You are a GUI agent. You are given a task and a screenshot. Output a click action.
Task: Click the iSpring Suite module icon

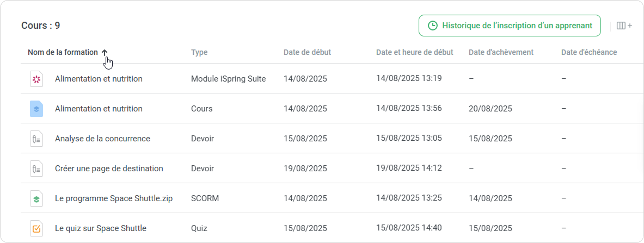click(36, 79)
